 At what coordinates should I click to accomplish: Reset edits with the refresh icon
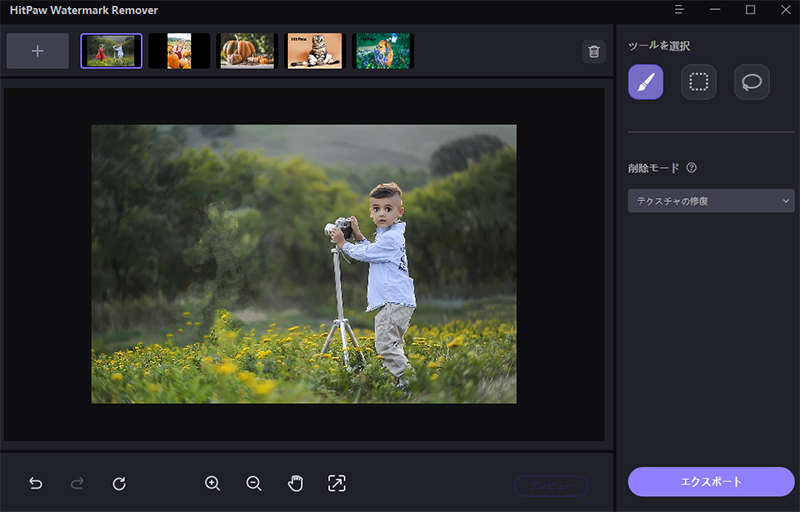(x=119, y=483)
